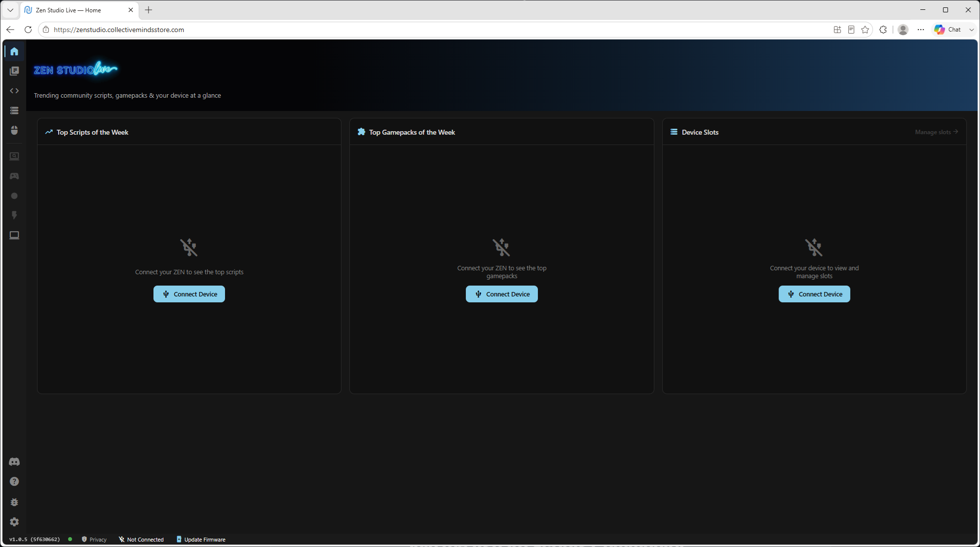This screenshot has height=547, width=980.
Task: Click the reading view toolbar icon
Action: 851,30
